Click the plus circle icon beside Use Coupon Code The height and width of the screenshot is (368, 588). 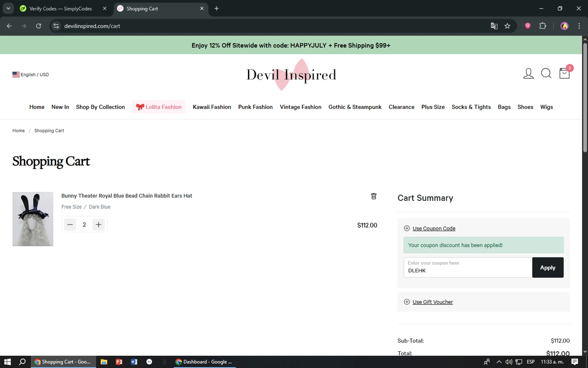[x=407, y=228]
